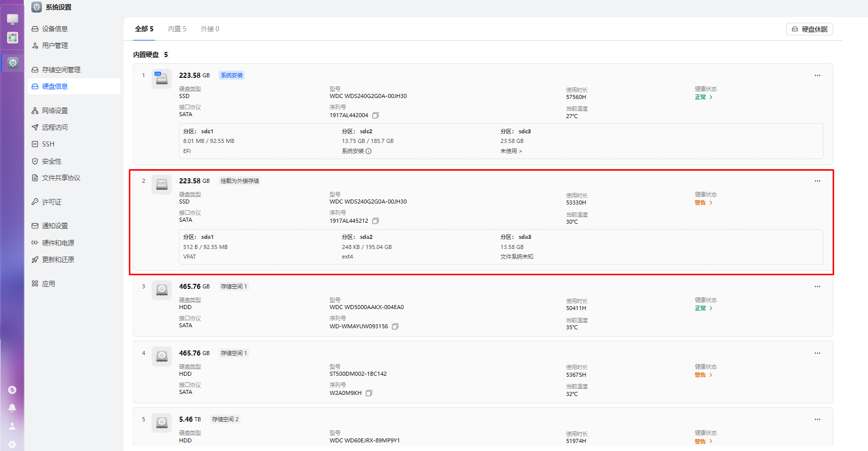The image size is (868, 451).
Task: Open the notification bell in the dock
Action: [13, 408]
